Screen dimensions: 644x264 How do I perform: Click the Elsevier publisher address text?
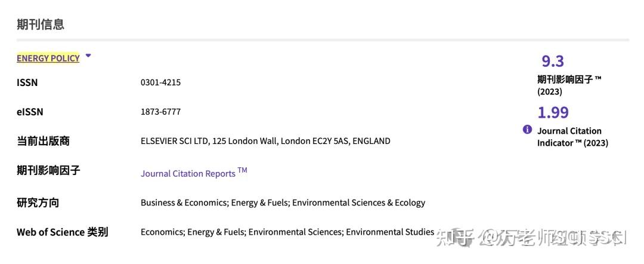pyautogui.click(x=265, y=141)
